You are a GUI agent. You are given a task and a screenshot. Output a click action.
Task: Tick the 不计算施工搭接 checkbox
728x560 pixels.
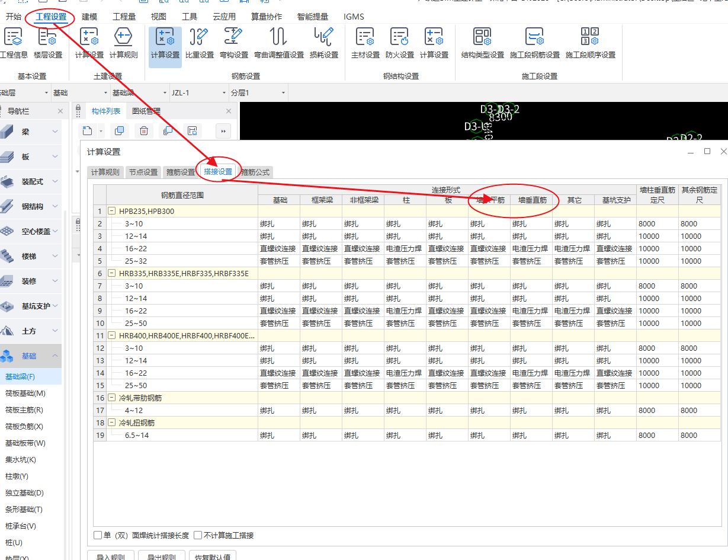tap(198, 535)
